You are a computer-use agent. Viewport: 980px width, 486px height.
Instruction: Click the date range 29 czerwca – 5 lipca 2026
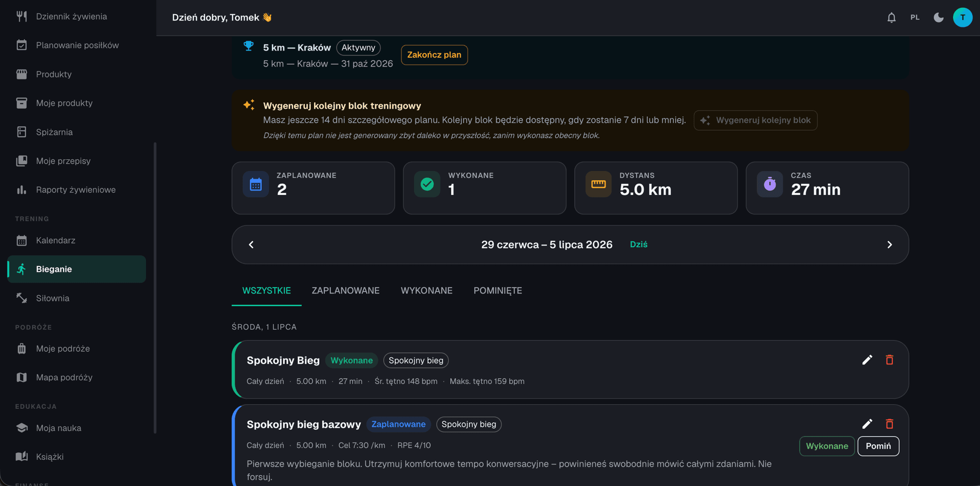[x=546, y=244]
